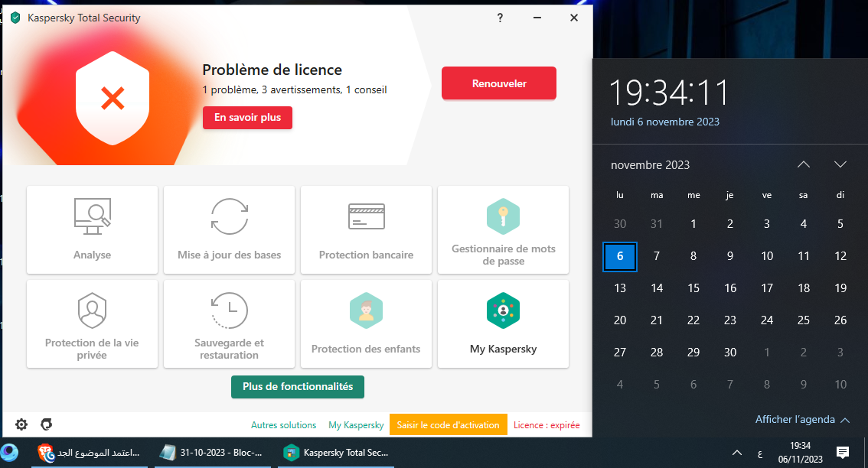Screen dimensions: 868x468
Task: Select November 12 in calendar
Action: [840, 256]
